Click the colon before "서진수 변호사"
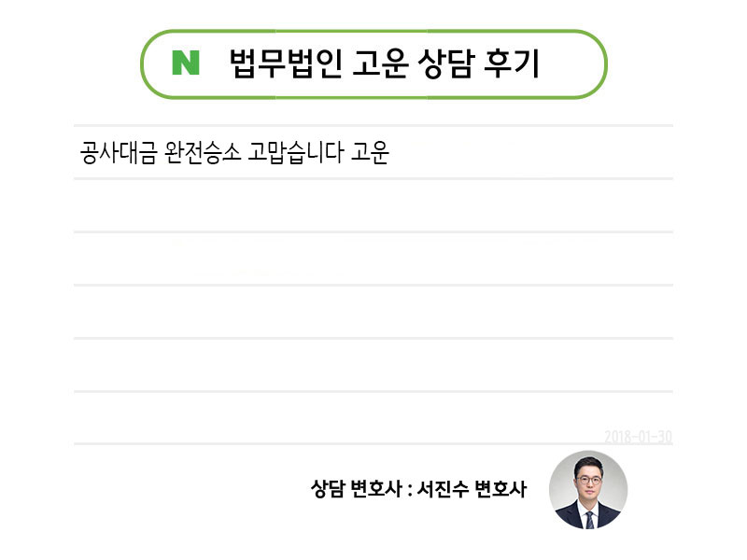Viewport: 747px width, 560px height. pyautogui.click(x=409, y=489)
